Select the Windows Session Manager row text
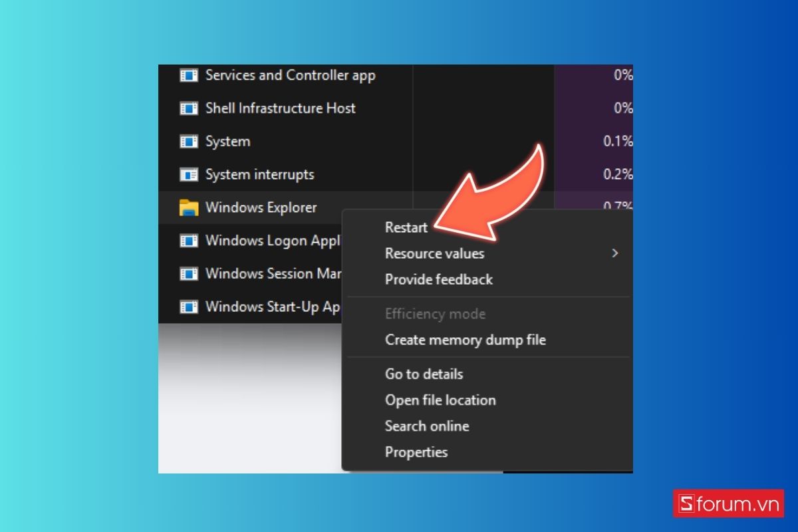This screenshot has height=532, width=798. pyautogui.click(x=273, y=273)
